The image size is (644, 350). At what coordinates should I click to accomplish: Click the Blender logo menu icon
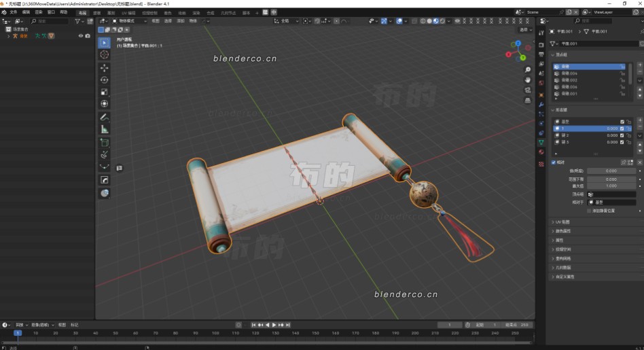click(x=4, y=12)
